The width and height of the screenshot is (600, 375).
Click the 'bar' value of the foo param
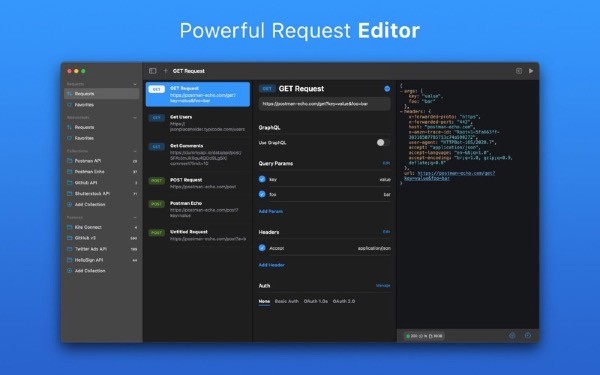click(x=387, y=194)
